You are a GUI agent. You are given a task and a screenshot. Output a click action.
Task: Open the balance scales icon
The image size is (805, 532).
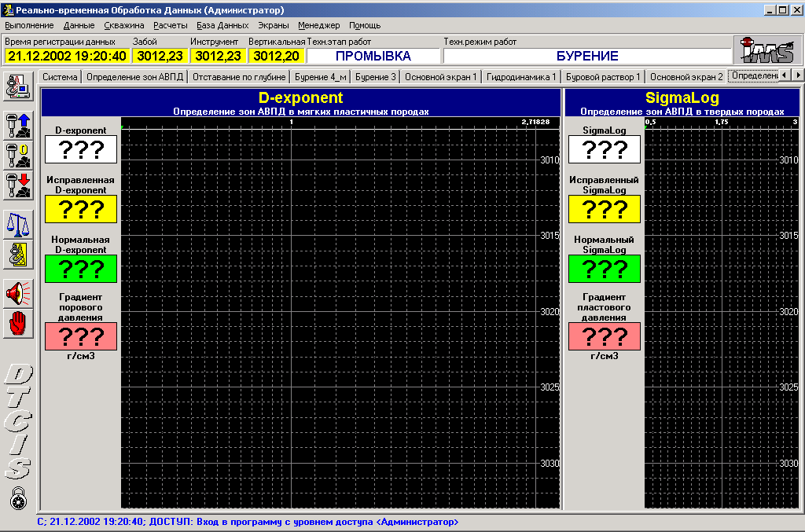(x=19, y=224)
